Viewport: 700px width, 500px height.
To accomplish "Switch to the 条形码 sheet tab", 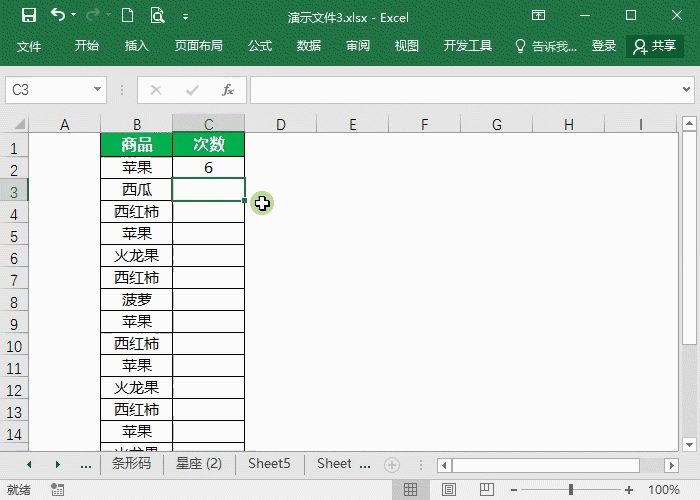I will point(131,464).
